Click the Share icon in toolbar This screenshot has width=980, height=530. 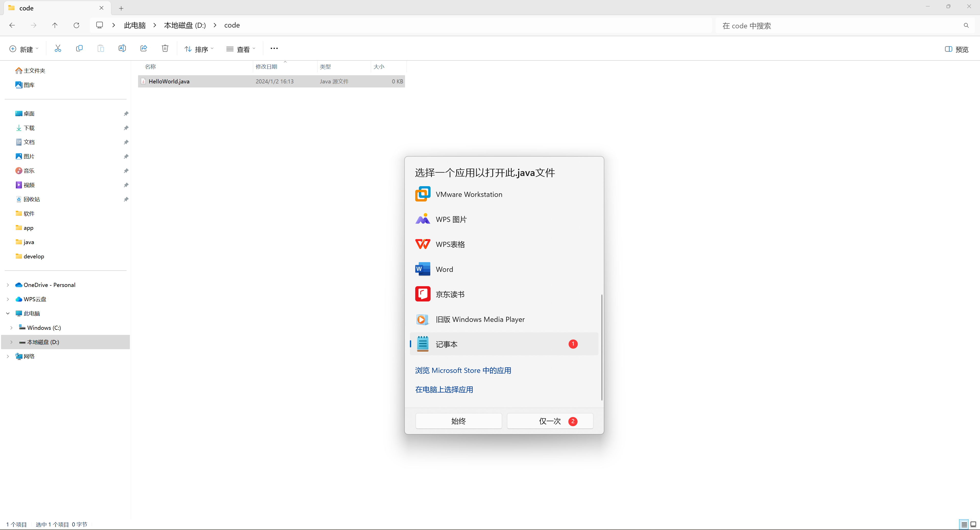coord(144,48)
